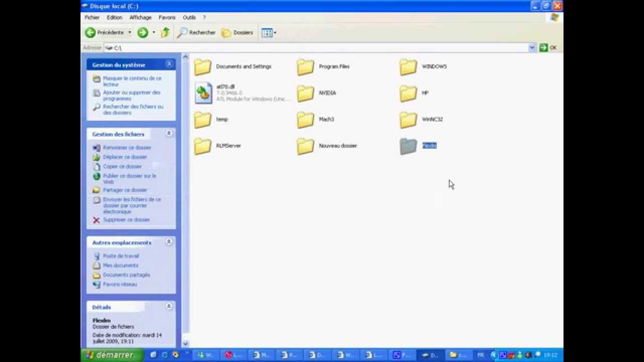The width and height of the screenshot is (644, 362).
Task: Select the Nouveau dossier folder icon
Action: coord(305,146)
